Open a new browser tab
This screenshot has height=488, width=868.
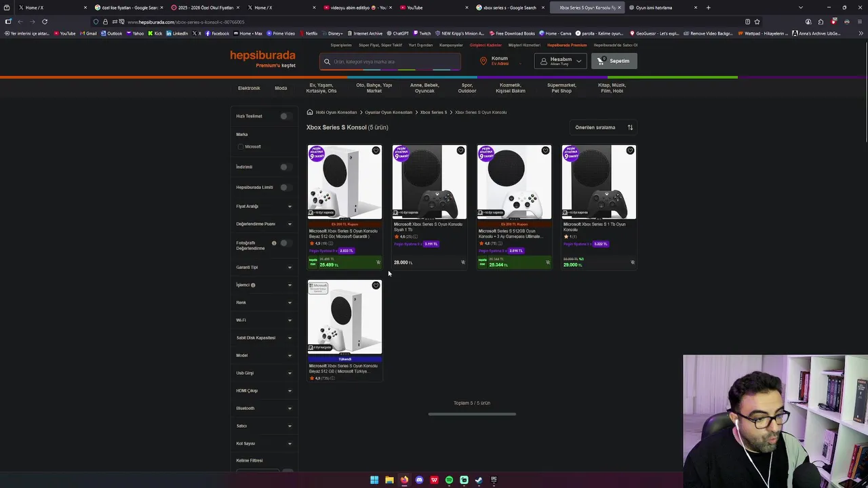coord(708,7)
